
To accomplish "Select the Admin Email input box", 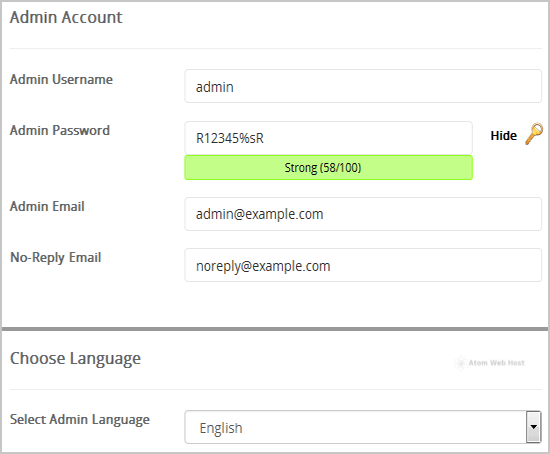I will [x=363, y=214].
